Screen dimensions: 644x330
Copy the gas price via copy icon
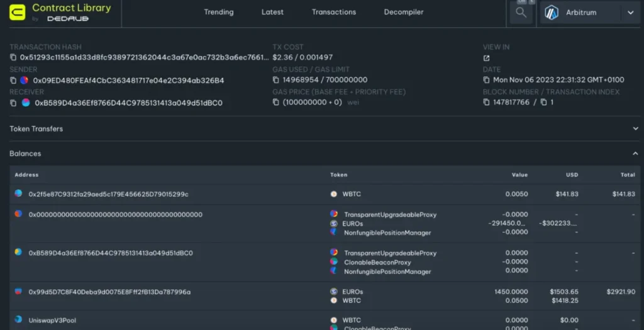[276, 102]
